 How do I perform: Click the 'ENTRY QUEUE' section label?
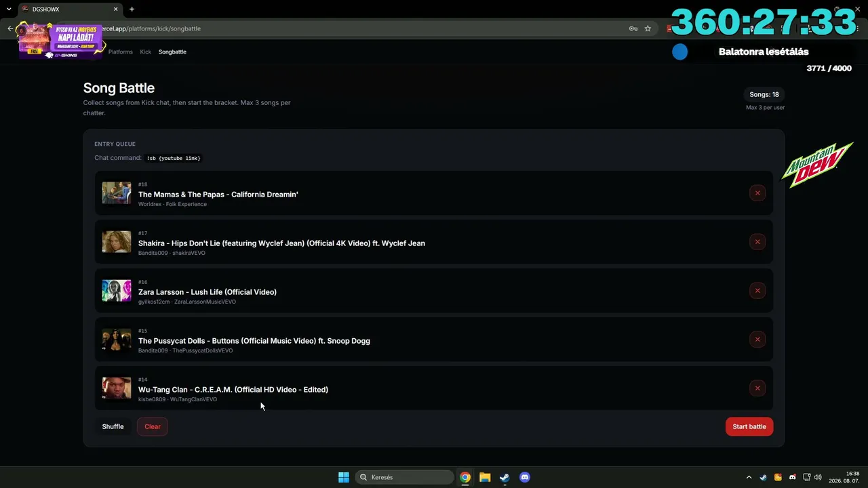(115, 144)
